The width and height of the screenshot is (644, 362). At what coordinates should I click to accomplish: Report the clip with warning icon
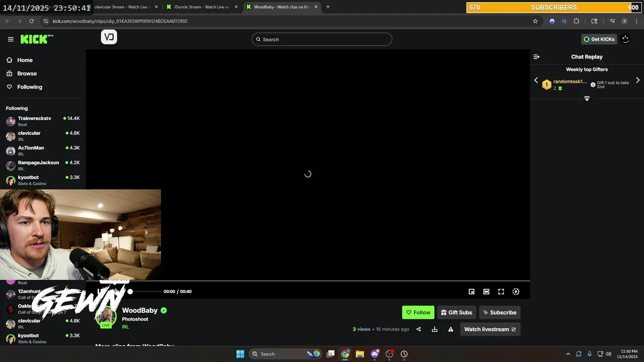pyautogui.click(x=451, y=329)
